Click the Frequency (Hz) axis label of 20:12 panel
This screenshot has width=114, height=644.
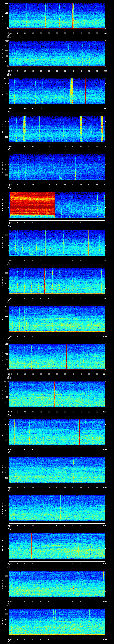3,432
